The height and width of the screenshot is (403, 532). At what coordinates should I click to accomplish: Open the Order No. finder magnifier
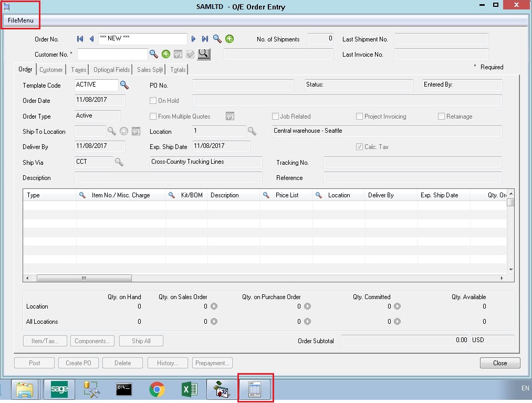217,39
